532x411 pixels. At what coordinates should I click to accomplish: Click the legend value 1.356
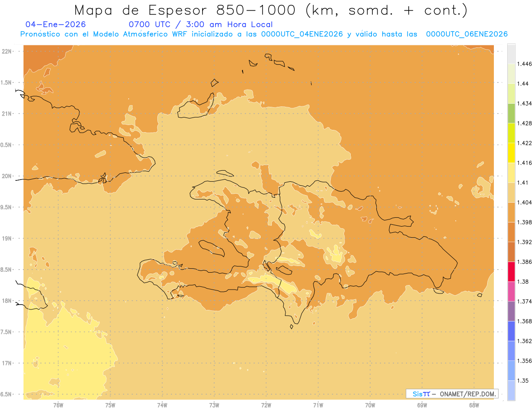point(525,361)
